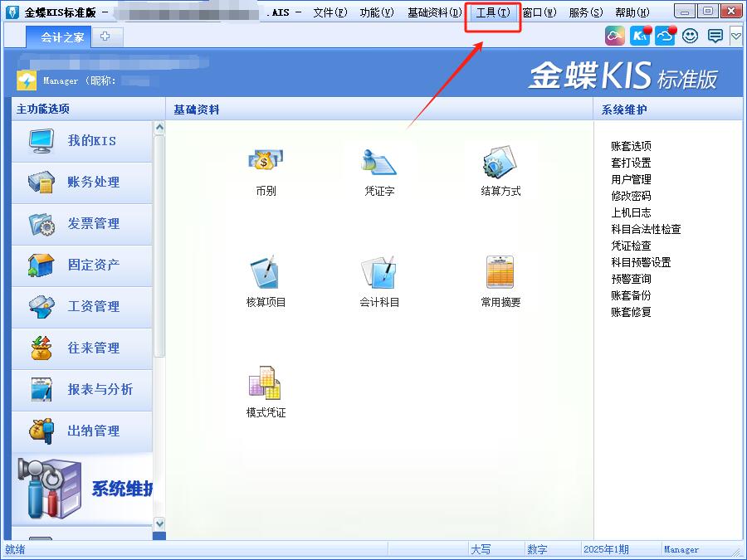Open the 结算方式 settlement method icon

coord(500,163)
